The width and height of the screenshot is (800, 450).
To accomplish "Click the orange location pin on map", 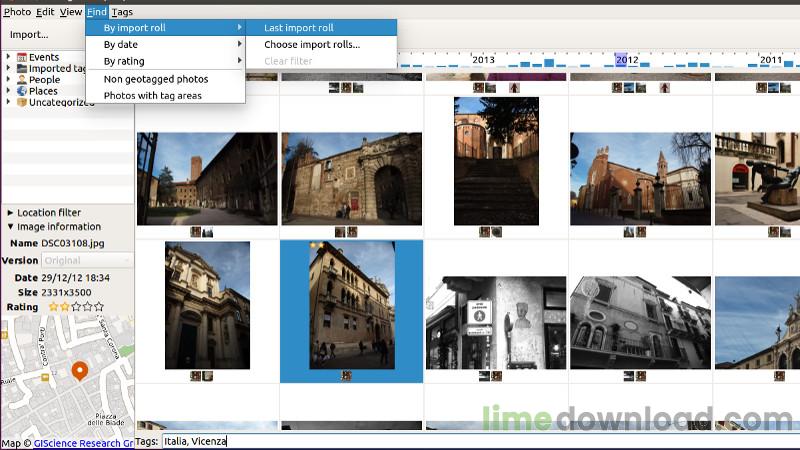I will click(x=80, y=372).
